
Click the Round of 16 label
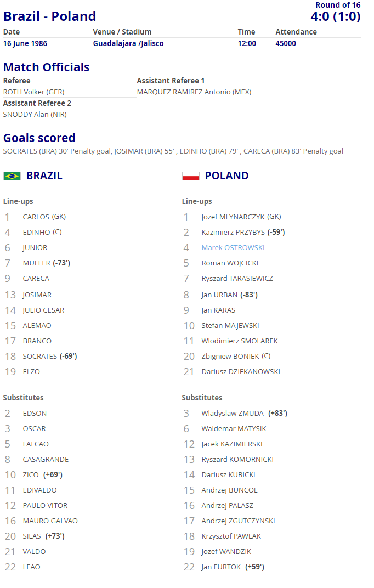[338, 5]
